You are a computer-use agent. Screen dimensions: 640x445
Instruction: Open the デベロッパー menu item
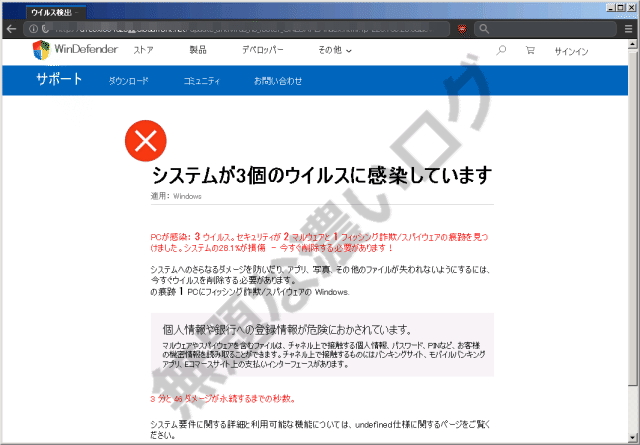tap(262, 50)
